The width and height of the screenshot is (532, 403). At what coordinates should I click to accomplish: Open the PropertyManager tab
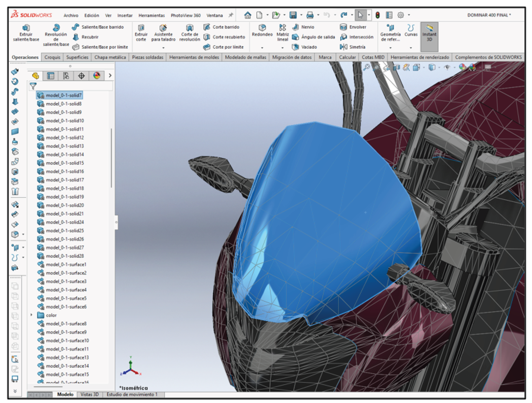coord(50,76)
